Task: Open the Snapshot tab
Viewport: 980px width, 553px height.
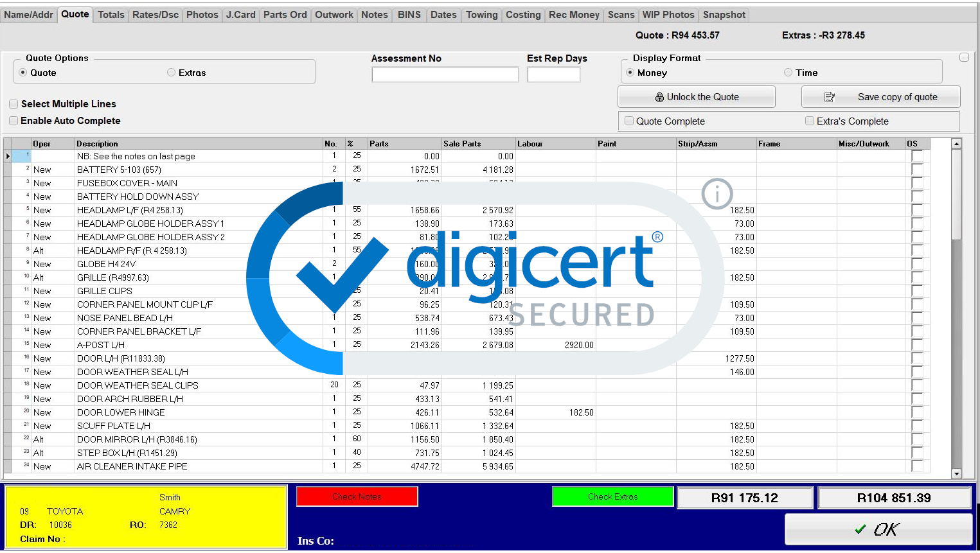Action: pyautogui.click(x=724, y=15)
